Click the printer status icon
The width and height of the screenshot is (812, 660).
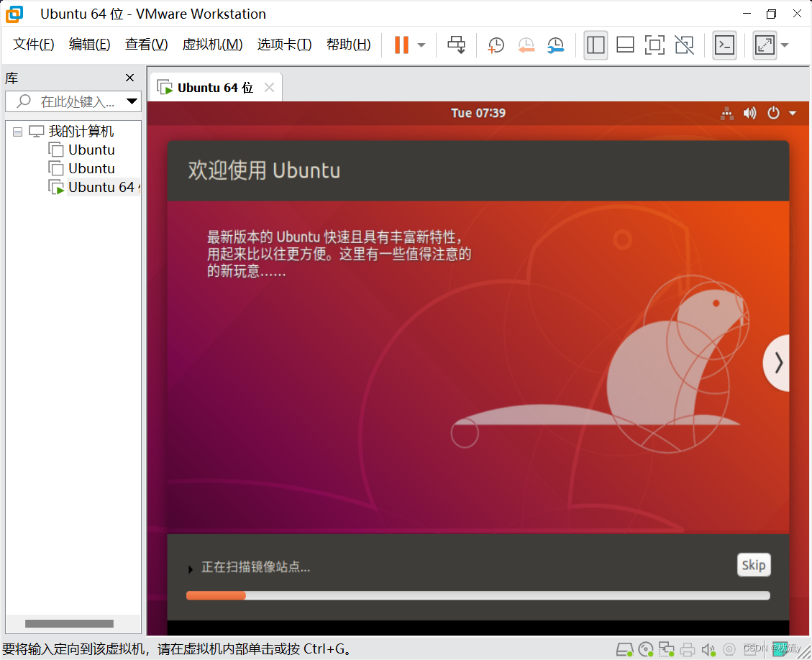tap(687, 649)
